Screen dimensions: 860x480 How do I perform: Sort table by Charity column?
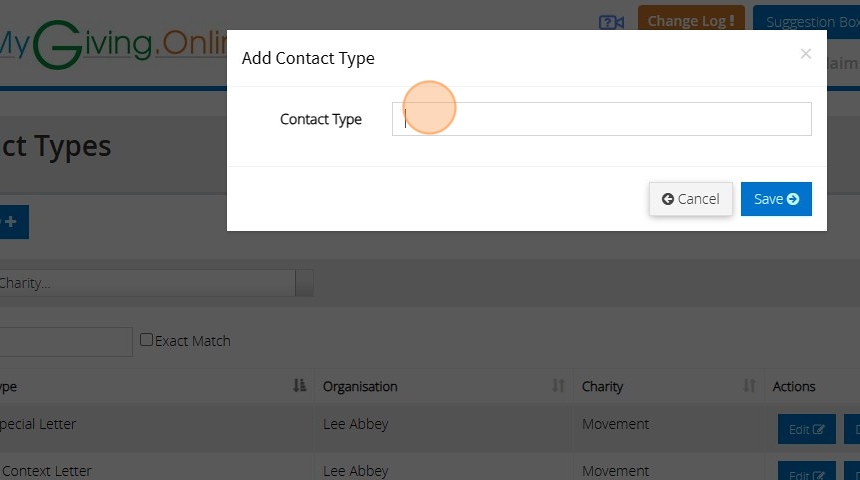pyautogui.click(x=750, y=386)
